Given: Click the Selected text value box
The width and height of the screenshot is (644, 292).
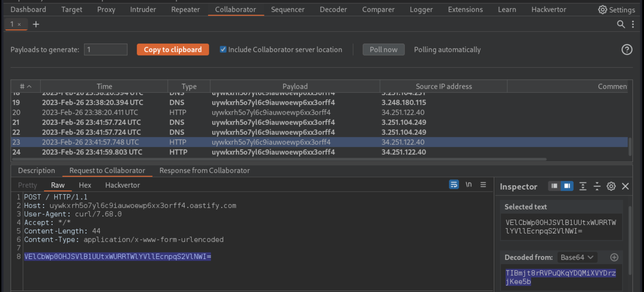Looking at the screenshot, I should 561,227.
